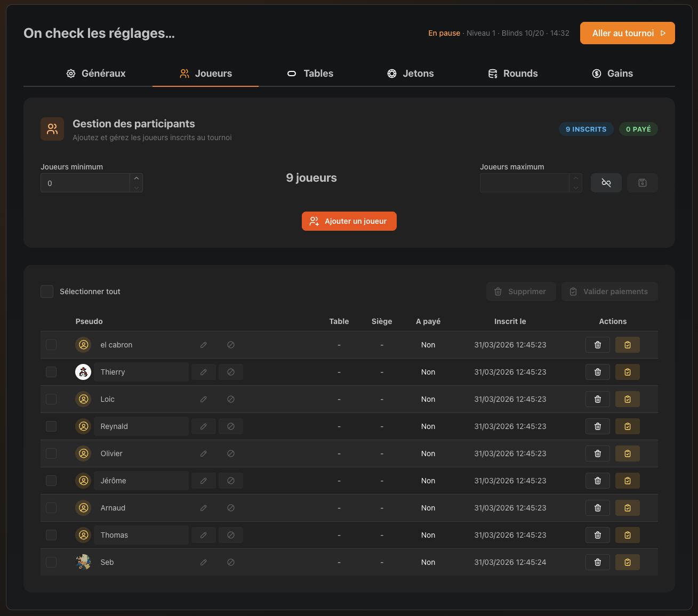Select Thierry's row checkbox

[51, 372]
